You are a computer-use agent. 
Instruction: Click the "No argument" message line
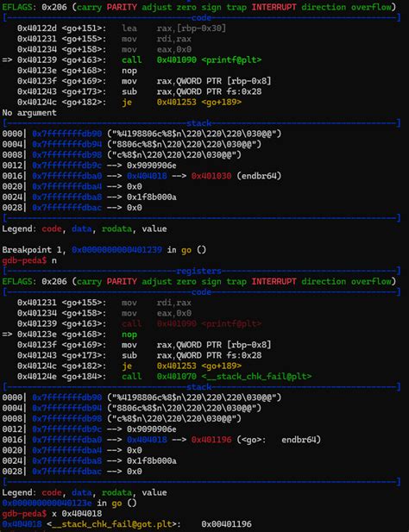click(29, 113)
